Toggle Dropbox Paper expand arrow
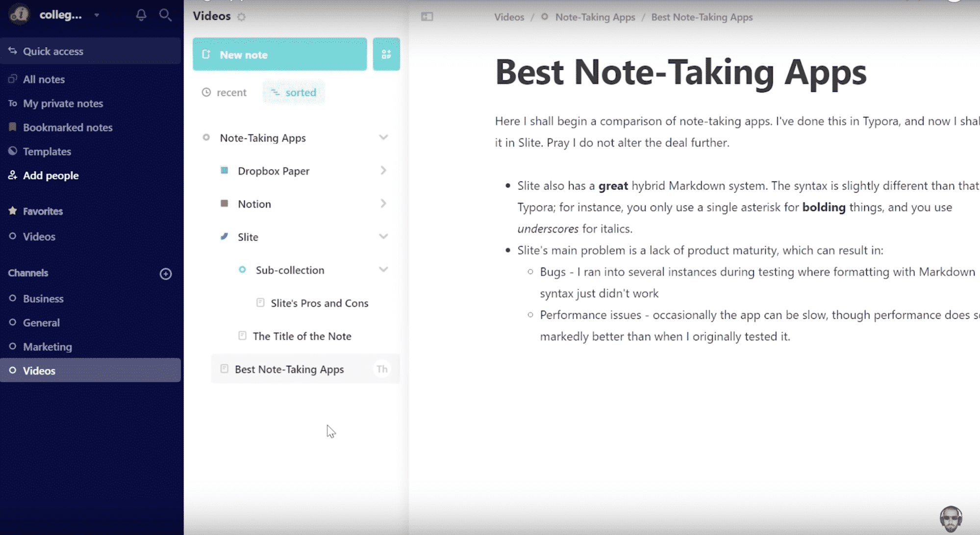Image resolution: width=980 pixels, height=535 pixels. [383, 170]
